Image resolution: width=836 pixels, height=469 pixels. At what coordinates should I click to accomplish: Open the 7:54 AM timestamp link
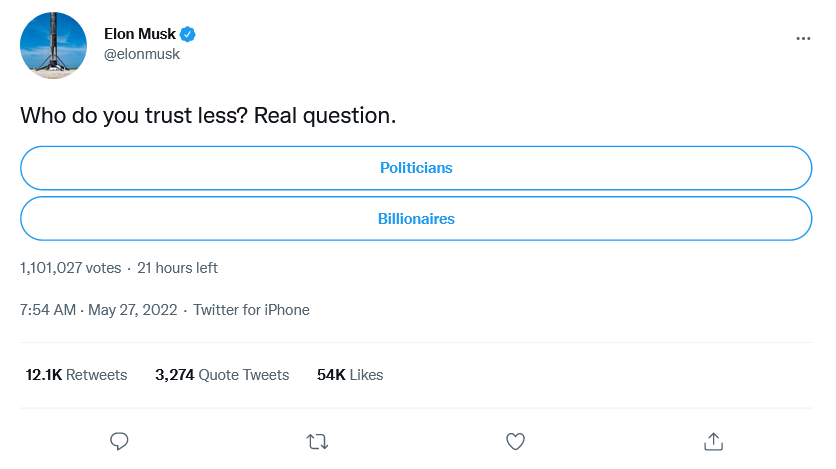[47, 310]
